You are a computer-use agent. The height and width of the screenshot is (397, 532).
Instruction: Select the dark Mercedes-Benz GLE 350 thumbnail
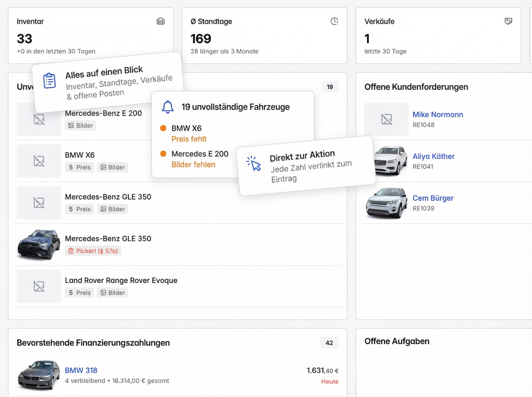39,244
